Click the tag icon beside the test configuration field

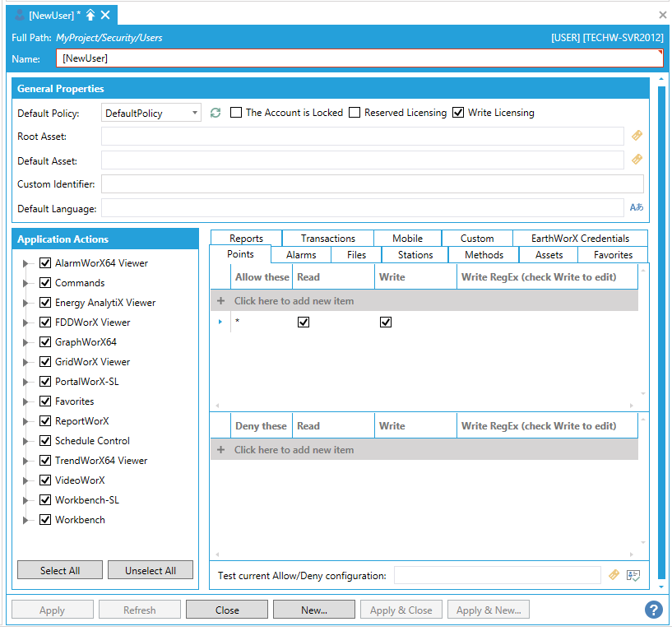[614, 576]
